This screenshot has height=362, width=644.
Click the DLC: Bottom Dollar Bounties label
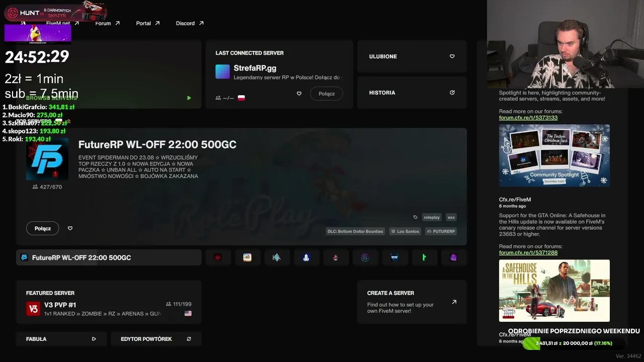(x=355, y=231)
